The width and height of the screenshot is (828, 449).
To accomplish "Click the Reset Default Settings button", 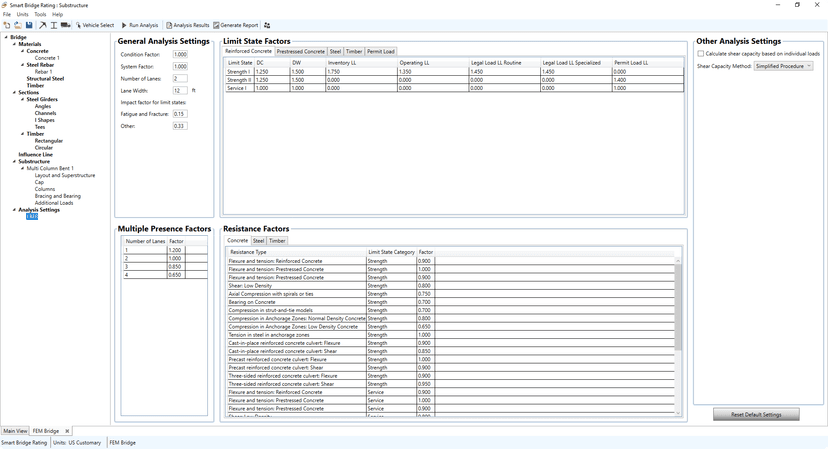I will pyautogui.click(x=756, y=414).
